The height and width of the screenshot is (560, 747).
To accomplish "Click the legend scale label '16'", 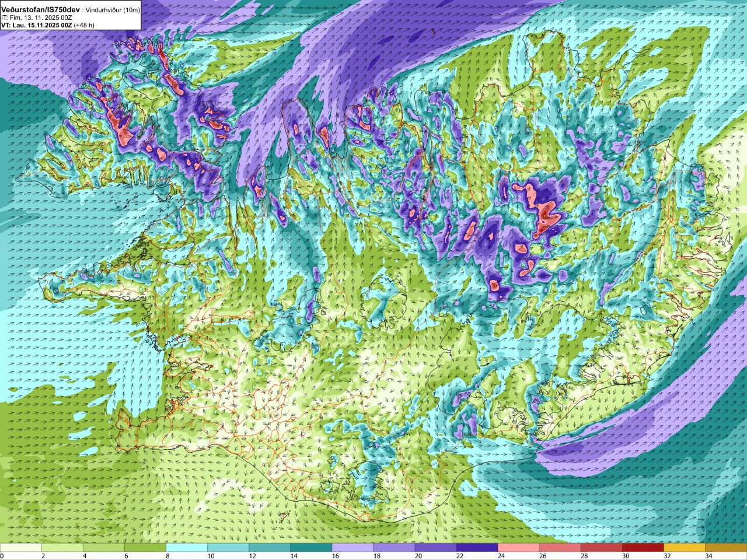I will tap(336, 556).
